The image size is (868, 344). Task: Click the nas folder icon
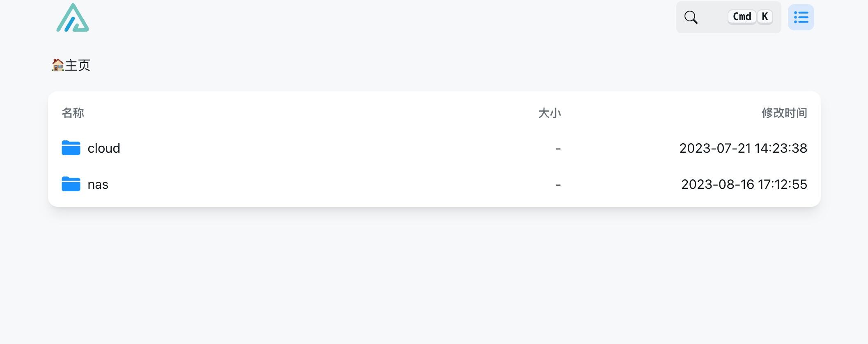(71, 184)
